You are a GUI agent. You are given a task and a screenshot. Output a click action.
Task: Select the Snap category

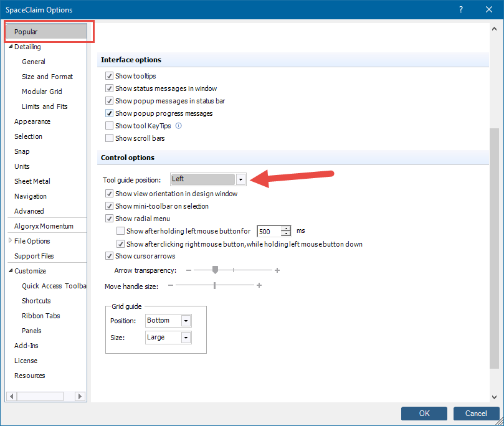tap(22, 151)
